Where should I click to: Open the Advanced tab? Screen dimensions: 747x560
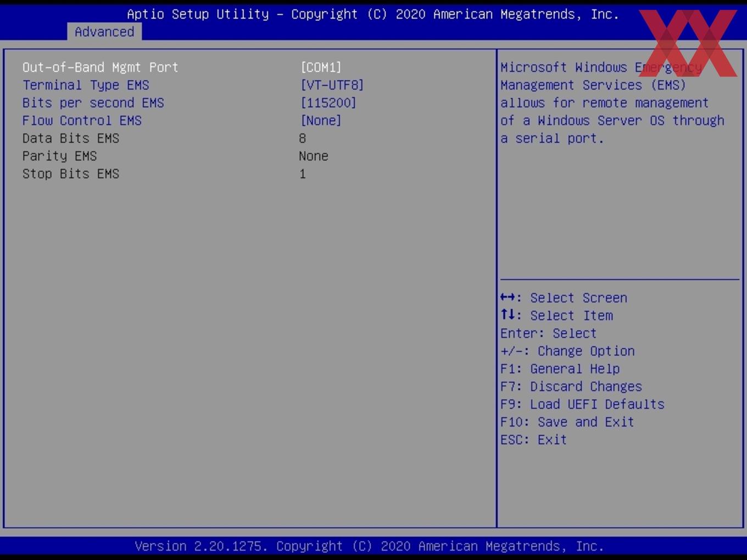(x=104, y=32)
